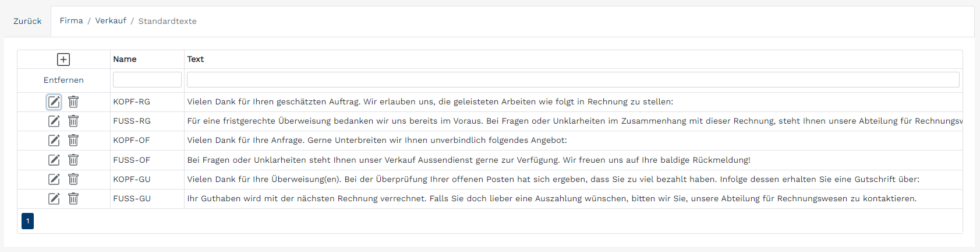Edit the KOPF-GU standard text
Image resolution: width=980 pixels, height=252 pixels.
54,179
